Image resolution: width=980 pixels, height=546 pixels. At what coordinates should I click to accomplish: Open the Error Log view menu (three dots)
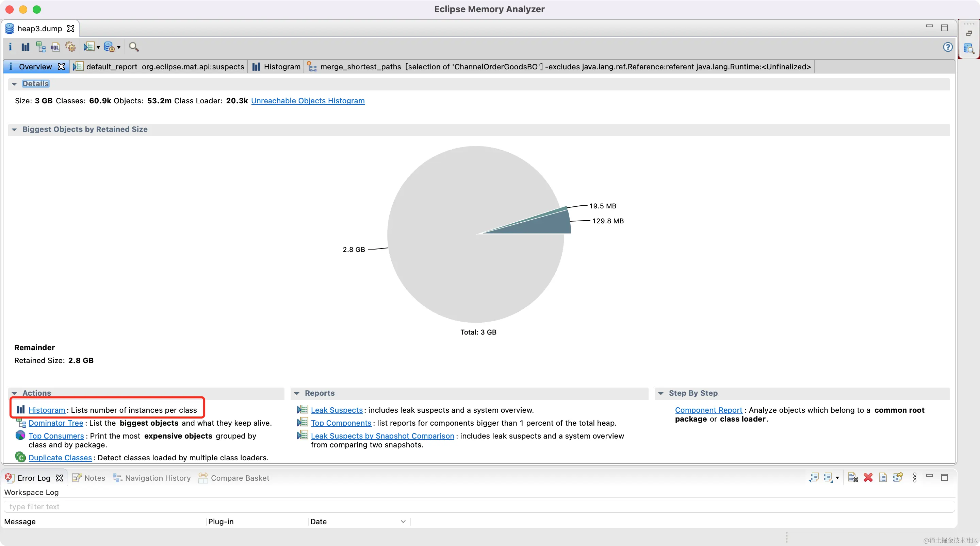point(915,478)
